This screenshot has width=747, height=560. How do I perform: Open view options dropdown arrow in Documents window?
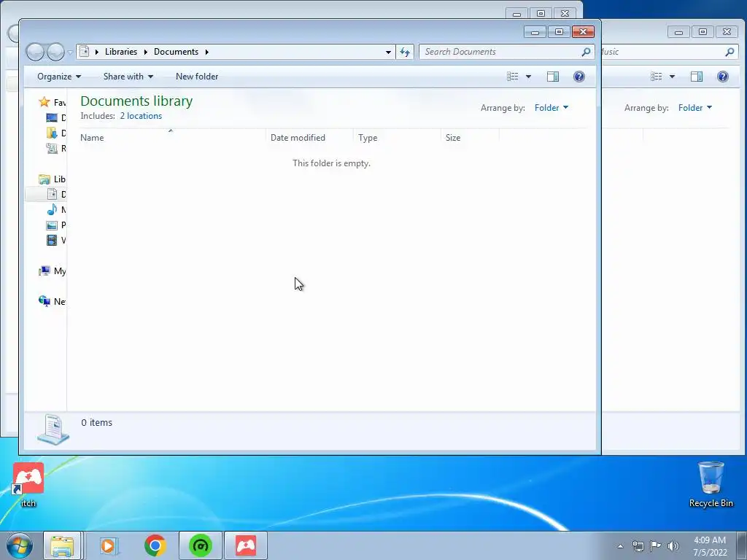point(528,77)
